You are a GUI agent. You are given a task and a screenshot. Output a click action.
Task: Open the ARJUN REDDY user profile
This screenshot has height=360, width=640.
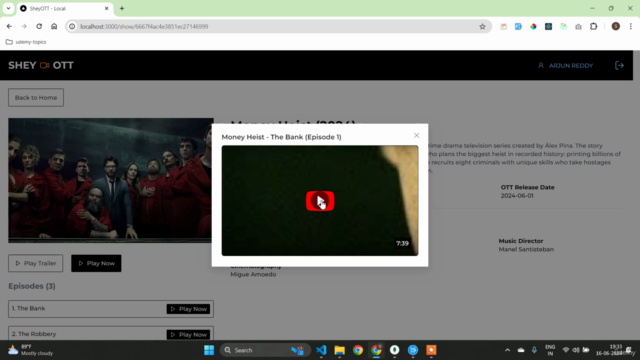click(565, 65)
